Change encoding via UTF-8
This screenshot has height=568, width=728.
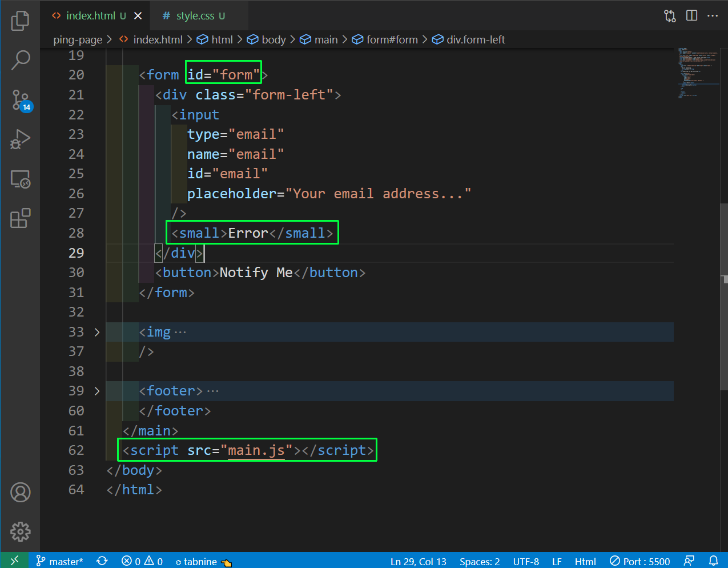click(x=526, y=561)
